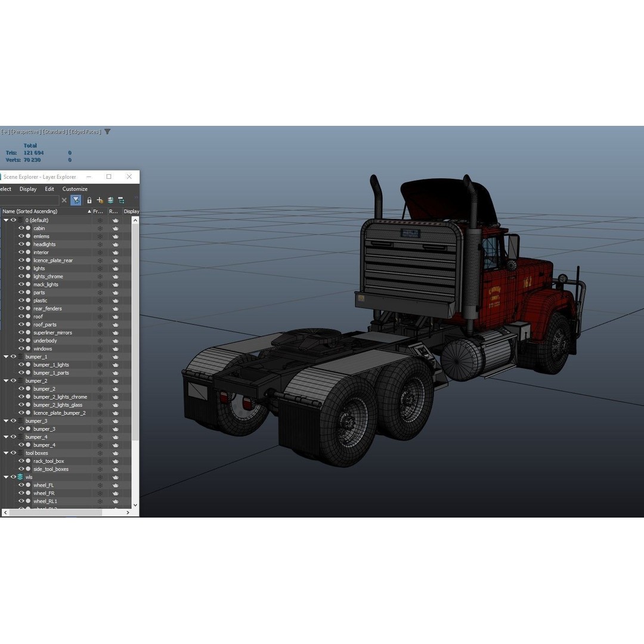Collapse the bumper_1 layer
Viewport: 644px width, 644px height.
(6, 357)
